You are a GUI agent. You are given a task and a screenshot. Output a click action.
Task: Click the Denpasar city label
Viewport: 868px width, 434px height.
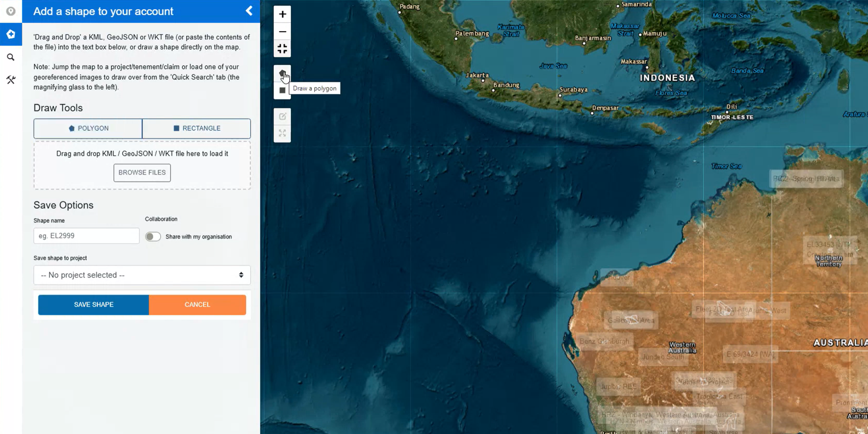click(x=605, y=108)
